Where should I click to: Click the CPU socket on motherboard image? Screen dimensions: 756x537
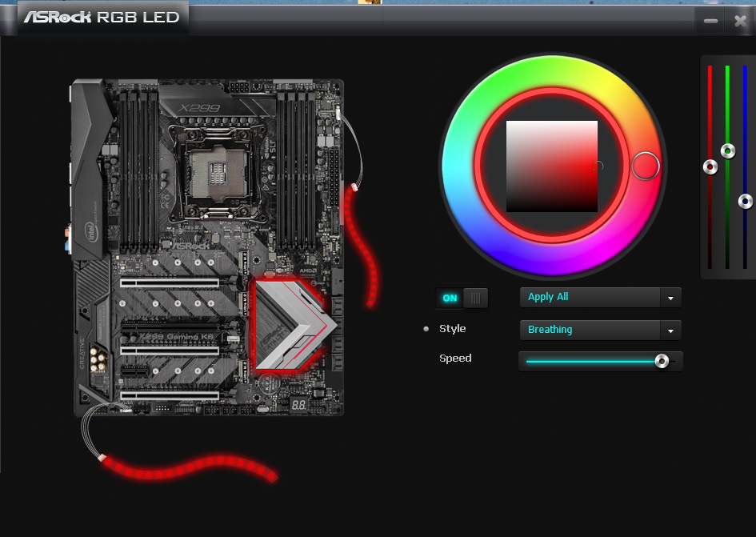coord(217,173)
